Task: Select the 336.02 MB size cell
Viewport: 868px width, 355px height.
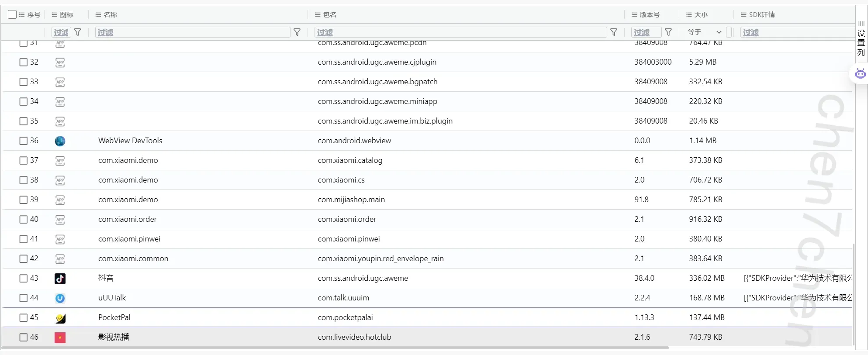Action: [x=707, y=278]
